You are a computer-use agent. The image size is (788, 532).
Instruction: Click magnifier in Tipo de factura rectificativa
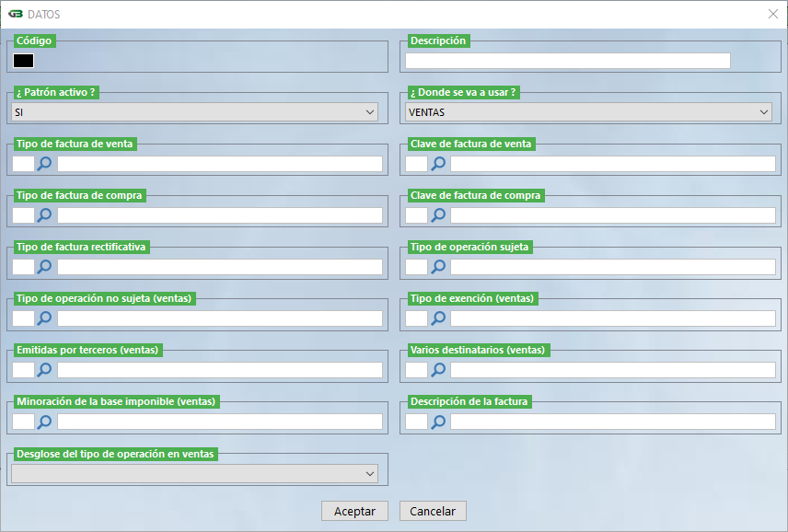pos(45,267)
